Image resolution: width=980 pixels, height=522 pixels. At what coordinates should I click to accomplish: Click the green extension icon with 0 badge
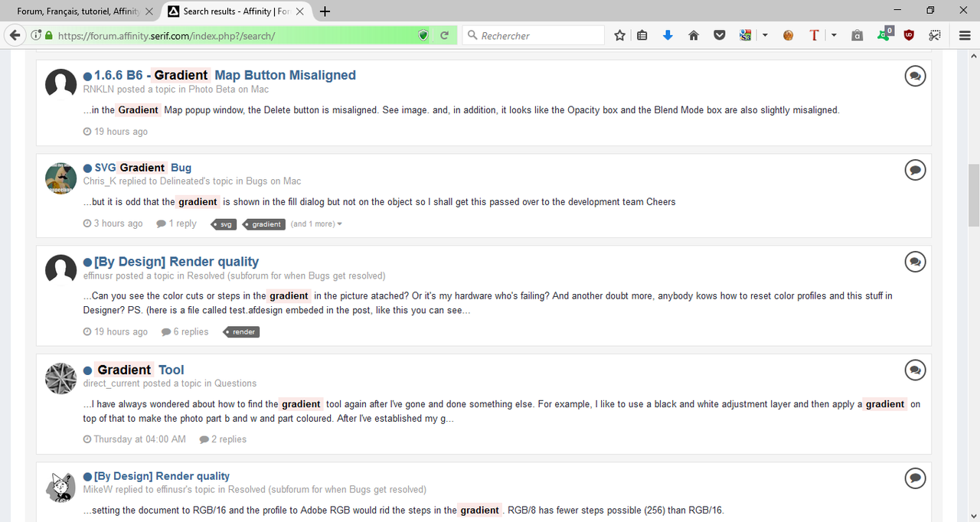coord(884,34)
